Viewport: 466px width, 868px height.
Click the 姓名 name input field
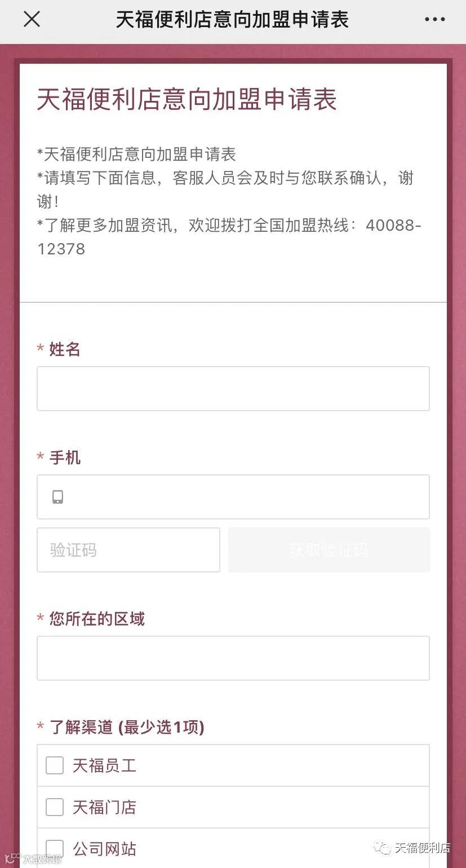point(233,389)
